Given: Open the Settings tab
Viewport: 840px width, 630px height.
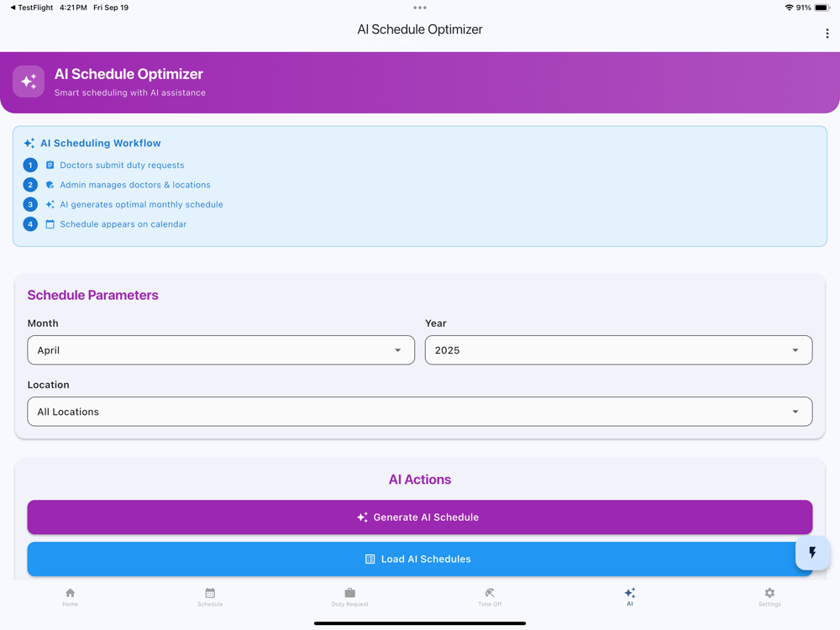Looking at the screenshot, I should point(769,596).
